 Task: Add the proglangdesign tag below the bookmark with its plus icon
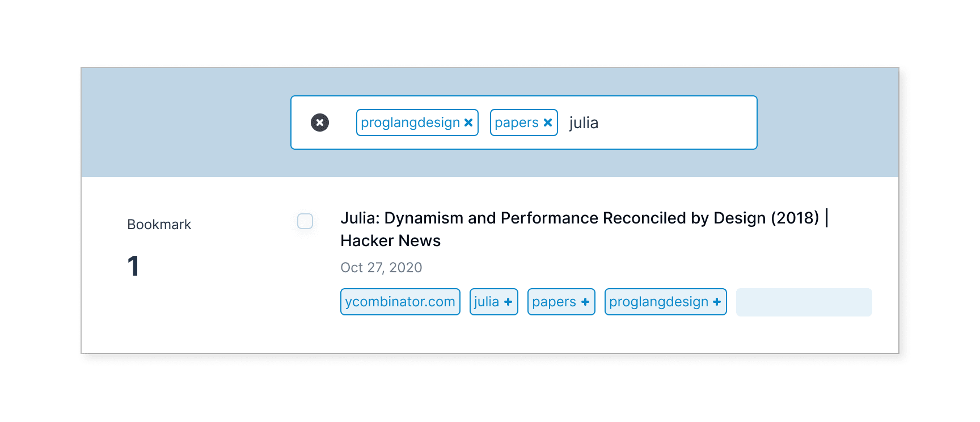tap(717, 302)
